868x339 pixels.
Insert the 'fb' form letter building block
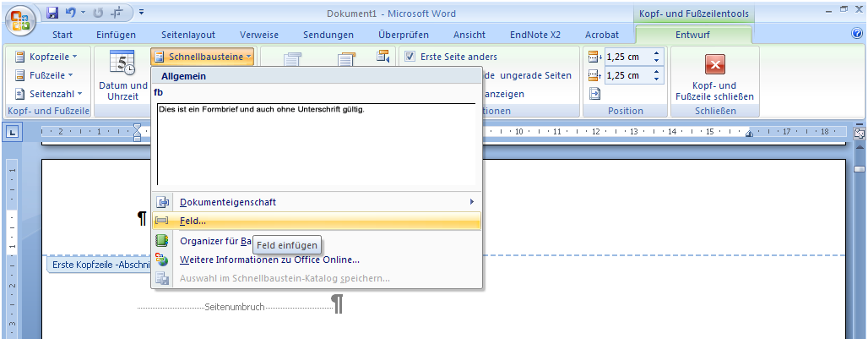tap(316, 144)
